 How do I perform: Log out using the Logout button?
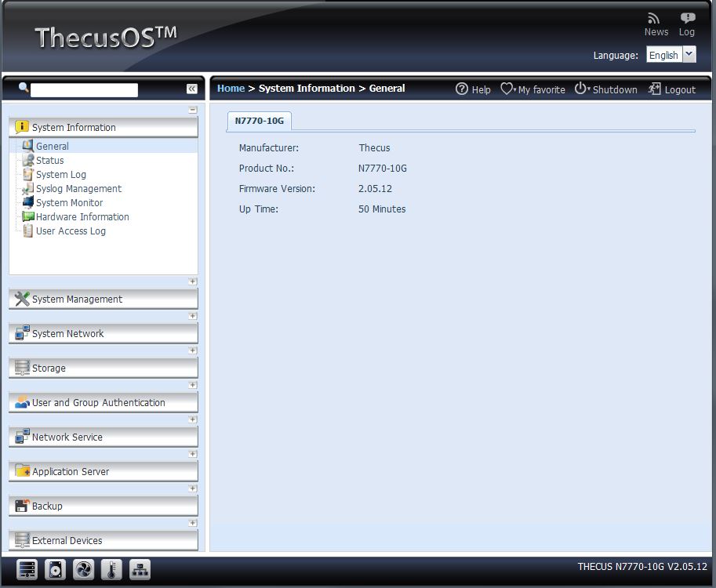(x=672, y=89)
